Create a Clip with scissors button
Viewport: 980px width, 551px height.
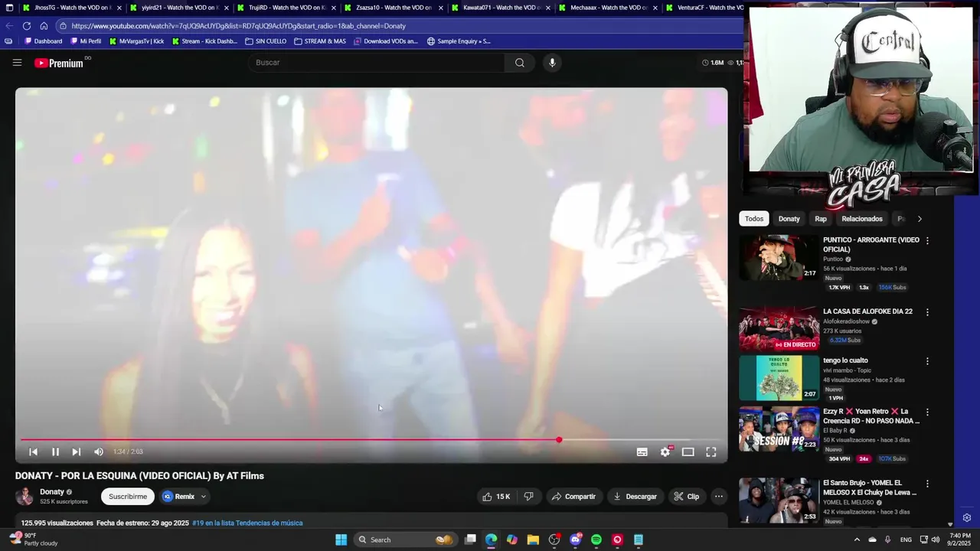(686, 497)
